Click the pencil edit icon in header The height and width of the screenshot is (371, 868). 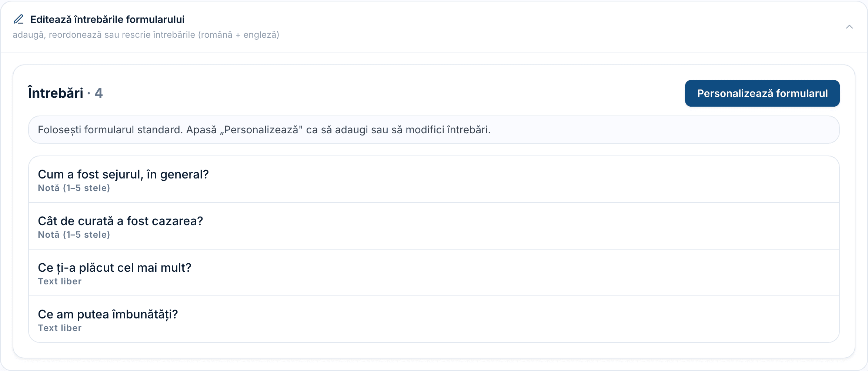click(19, 19)
